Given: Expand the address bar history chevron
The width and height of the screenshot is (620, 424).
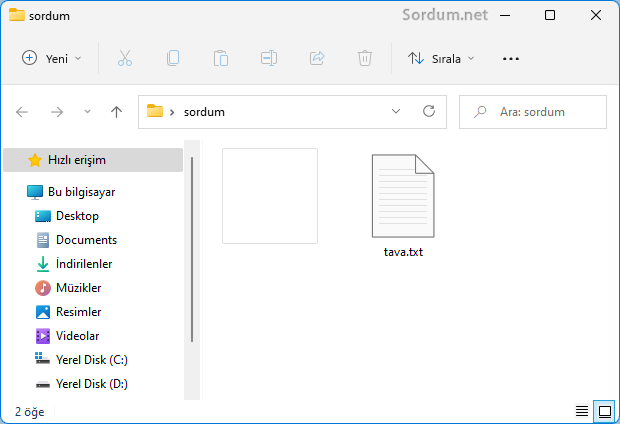Looking at the screenshot, I should [x=396, y=112].
